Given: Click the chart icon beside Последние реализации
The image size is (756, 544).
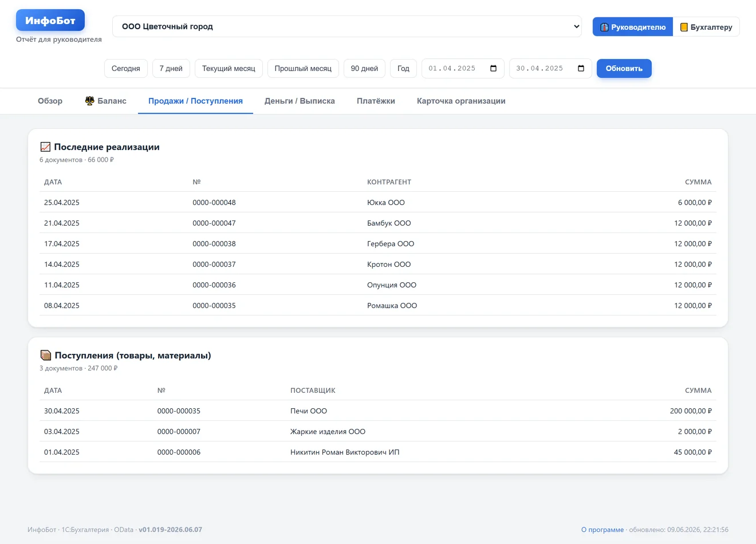Looking at the screenshot, I should pos(45,147).
